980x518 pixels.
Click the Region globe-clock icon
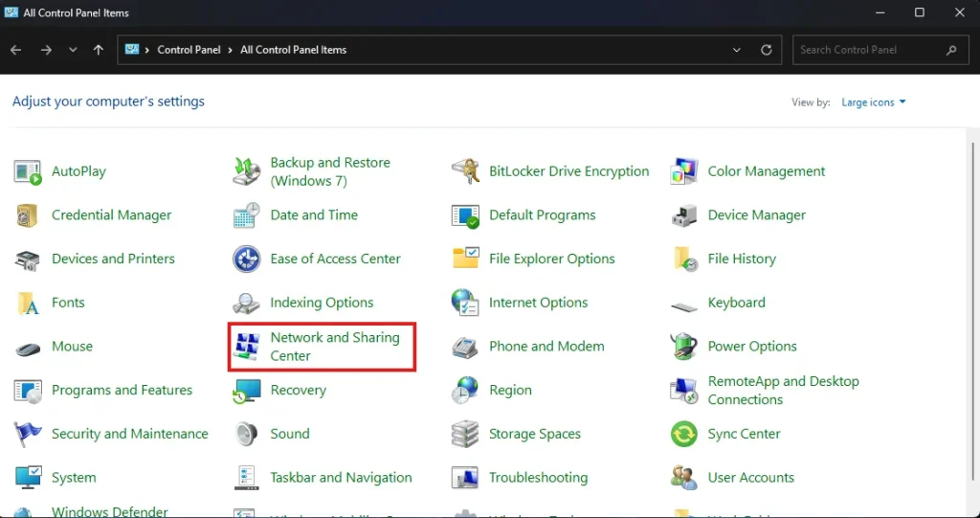click(x=465, y=391)
